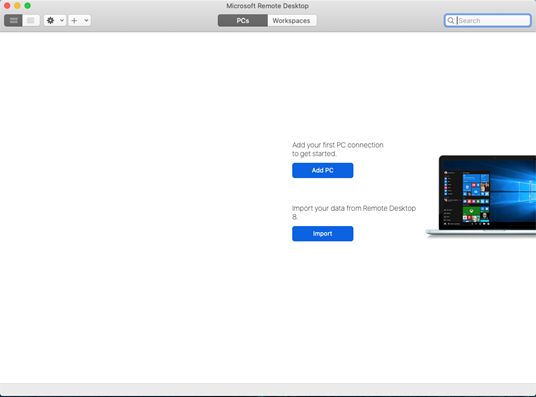Click the magnifying glass search icon
Screen dimensions: 536x397
(x=451, y=21)
